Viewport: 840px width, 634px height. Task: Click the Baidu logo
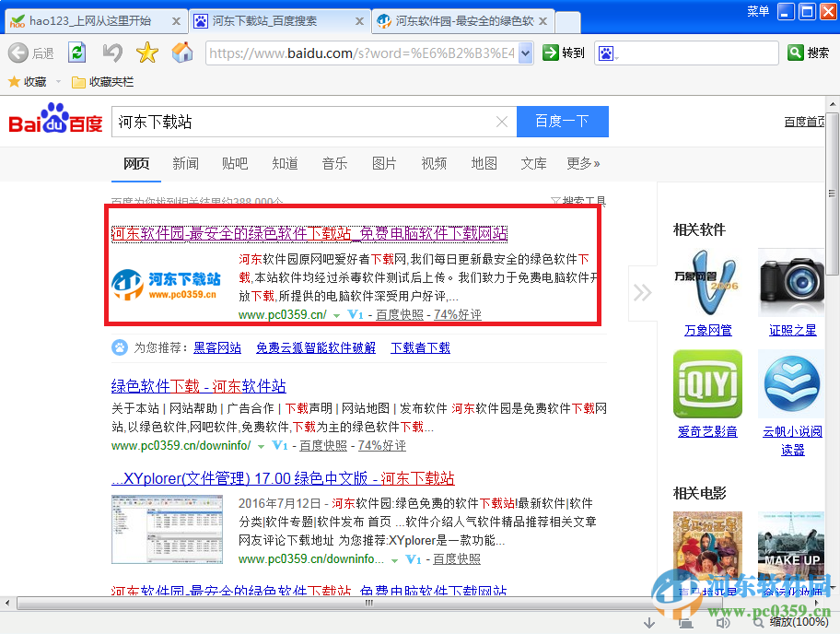coord(55,119)
